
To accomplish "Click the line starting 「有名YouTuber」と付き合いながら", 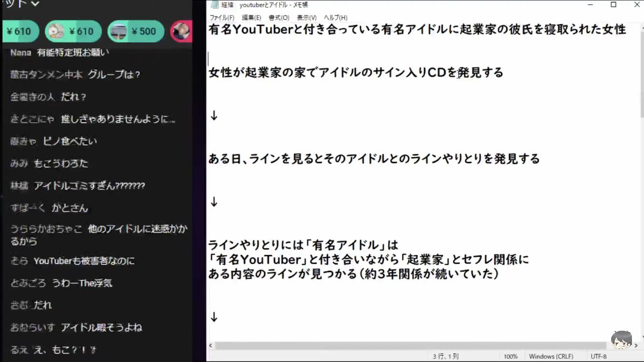I will click(369, 260).
